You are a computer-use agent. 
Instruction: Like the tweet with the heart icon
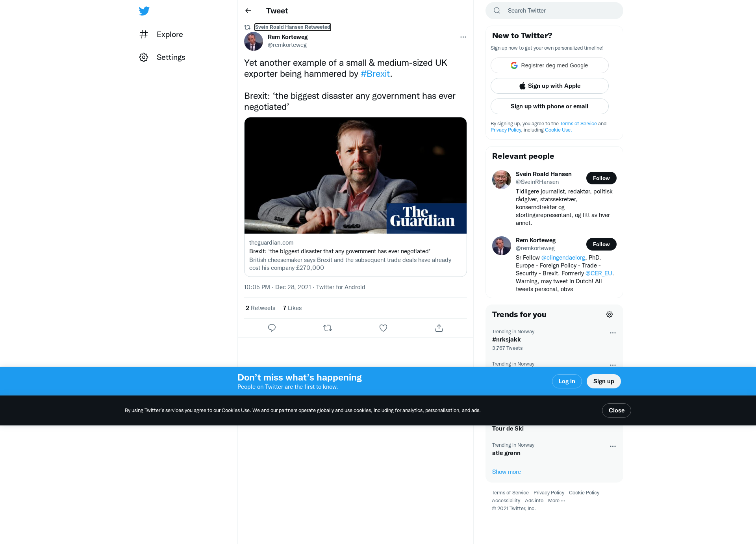point(383,328)
